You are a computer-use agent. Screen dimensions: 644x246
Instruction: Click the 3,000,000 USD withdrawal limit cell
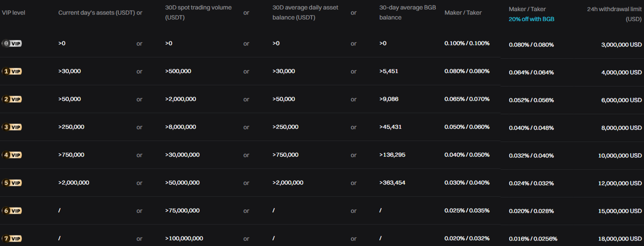click(621, 44)
